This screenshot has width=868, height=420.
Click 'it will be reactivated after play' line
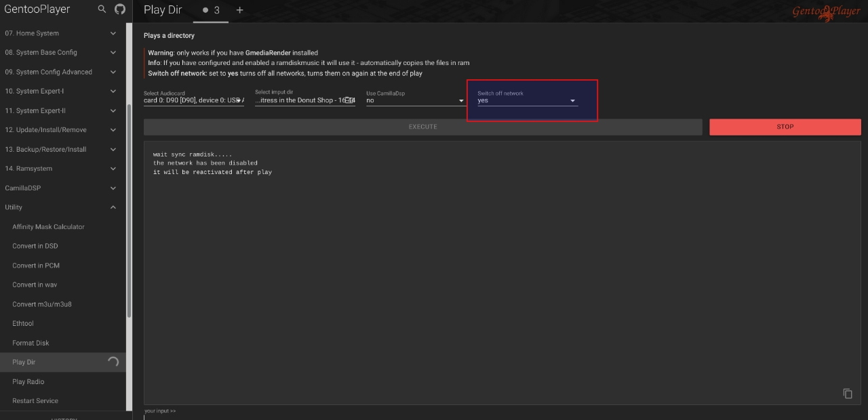pyautogui.click(x=213, y=172)
